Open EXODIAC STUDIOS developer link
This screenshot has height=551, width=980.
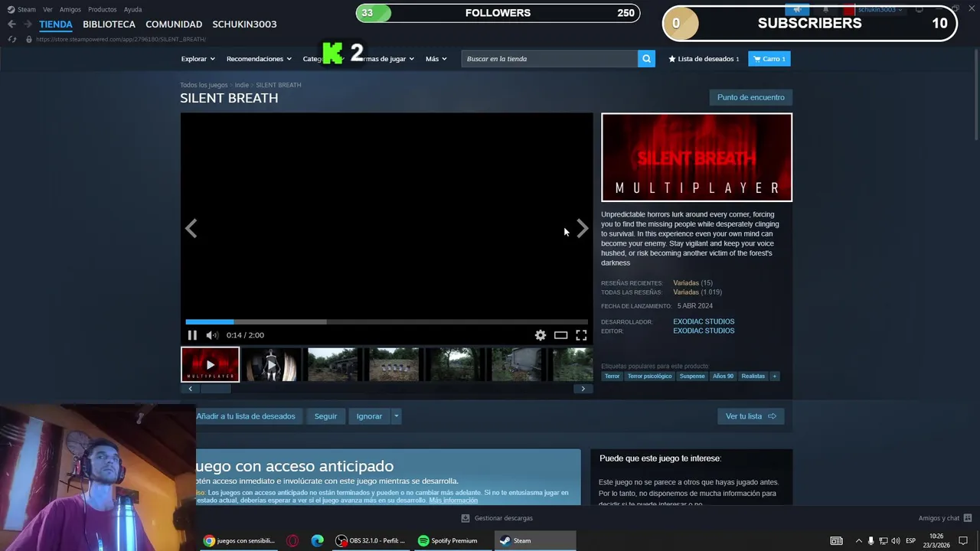coord(704,321)
